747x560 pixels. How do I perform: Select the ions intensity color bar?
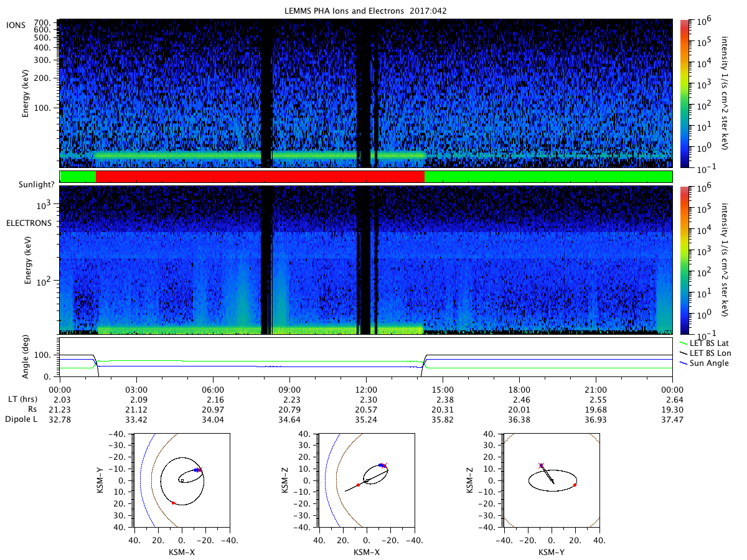685,93
